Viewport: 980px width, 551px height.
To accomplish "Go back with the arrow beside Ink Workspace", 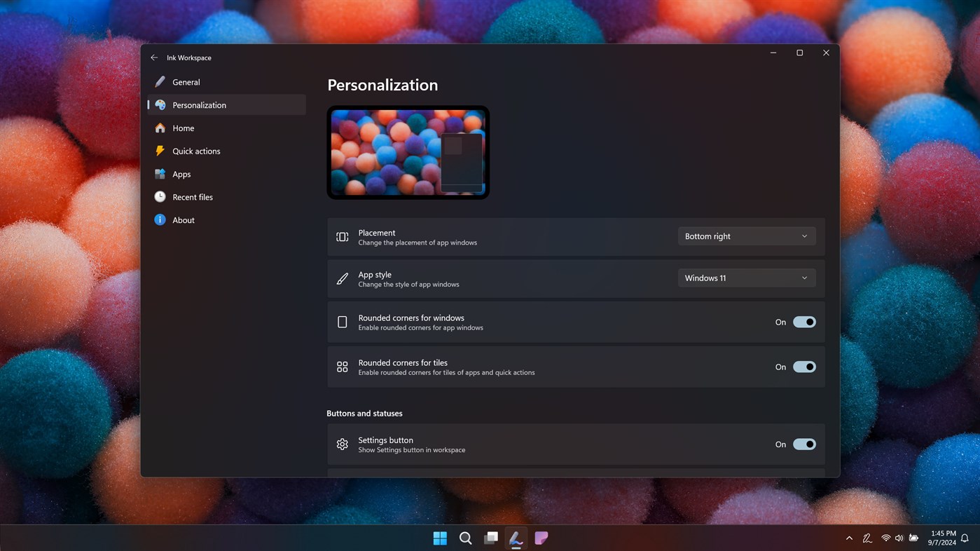I will (154, 57).
